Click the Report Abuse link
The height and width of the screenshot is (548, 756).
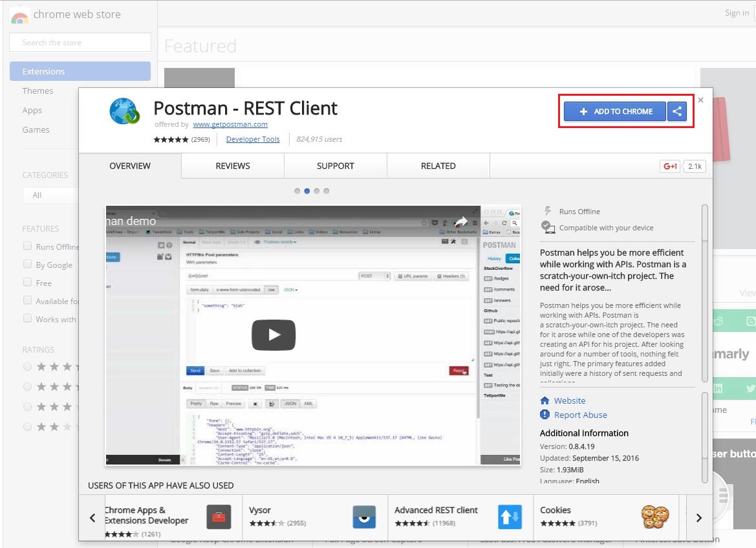point(581,415)
